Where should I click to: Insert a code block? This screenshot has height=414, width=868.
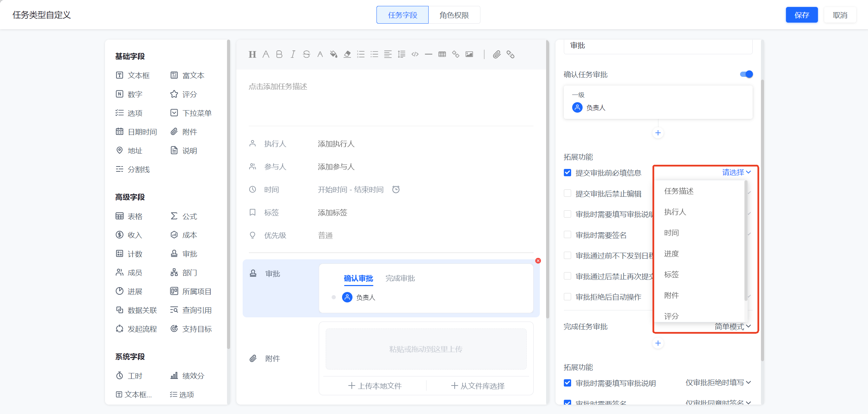point(415,54)
